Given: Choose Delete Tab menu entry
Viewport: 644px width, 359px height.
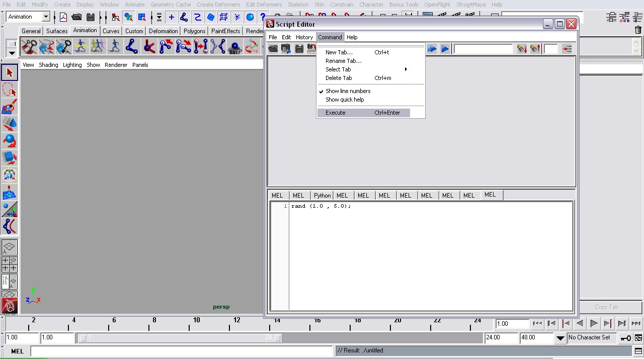Looking at the screenshot, I should pyautogui.click(x=364, y=78).
